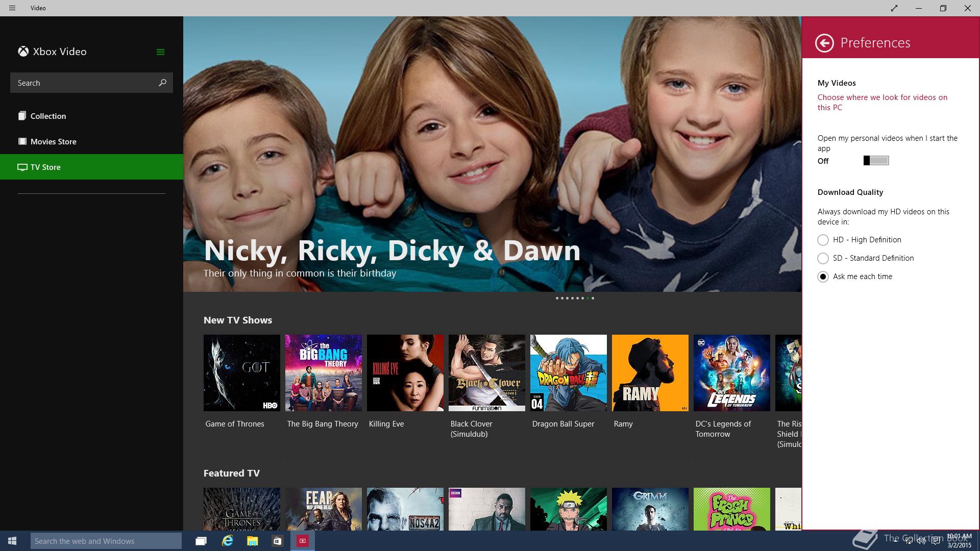This screenshot has width=980, height=551.
Task: Click the Ramy title text
Action: point(623,424)
